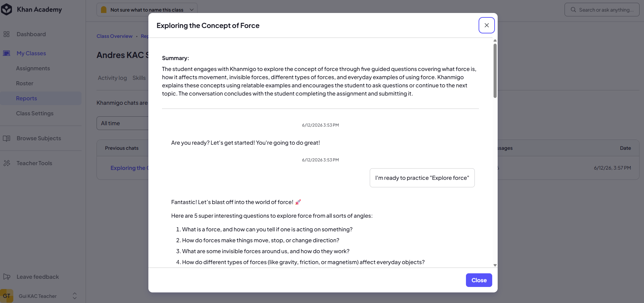644x303 pixels.
Task: Click the GT user avatar
Action: [6, 296]
